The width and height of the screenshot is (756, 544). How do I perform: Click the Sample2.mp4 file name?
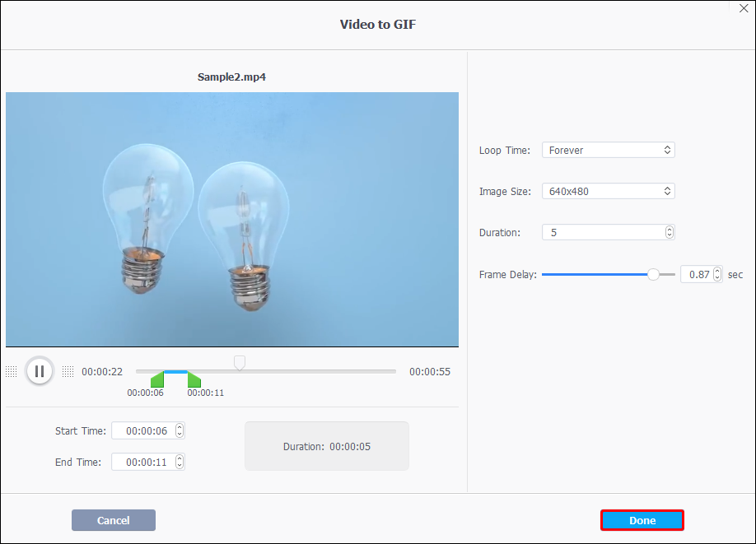[231, 77]
